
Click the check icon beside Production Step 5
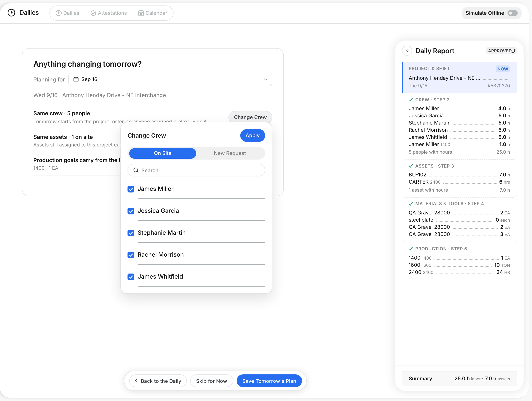[x=411, y=249]
